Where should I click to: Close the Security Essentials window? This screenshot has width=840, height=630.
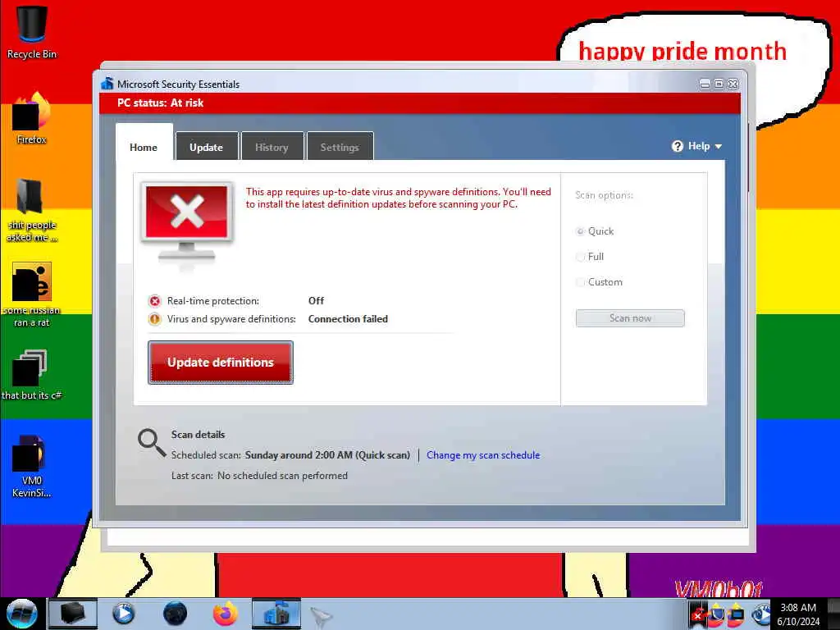(733, 84)
